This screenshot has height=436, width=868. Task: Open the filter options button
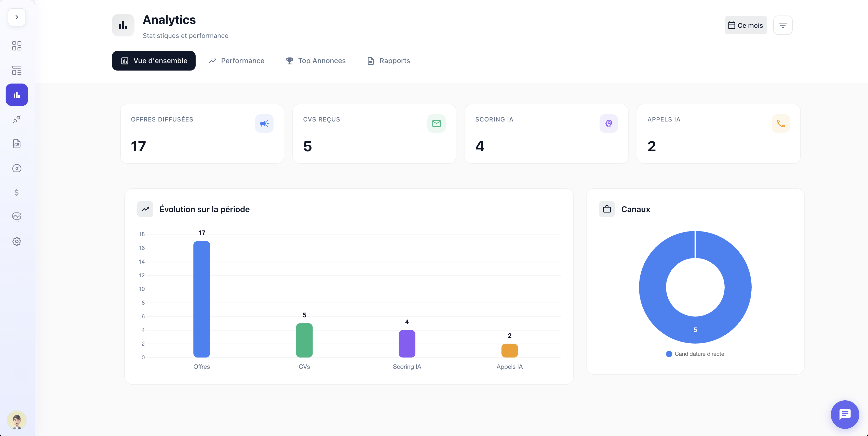point(782,25)
